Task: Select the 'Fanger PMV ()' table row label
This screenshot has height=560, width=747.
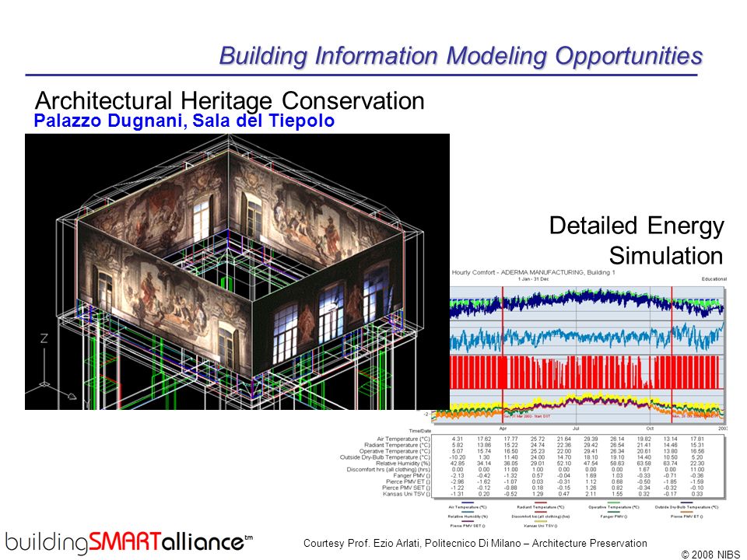Action: tap(412, 476)
